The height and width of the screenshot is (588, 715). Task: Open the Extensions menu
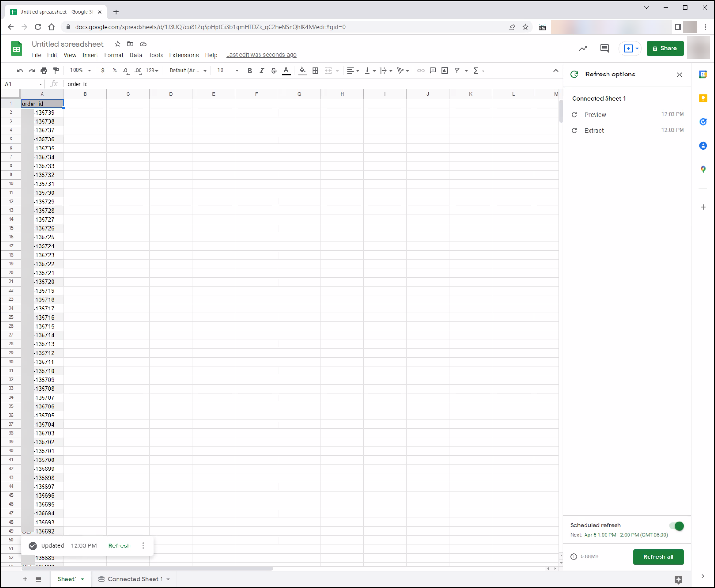pyautogui.click(x=184, y=55)
